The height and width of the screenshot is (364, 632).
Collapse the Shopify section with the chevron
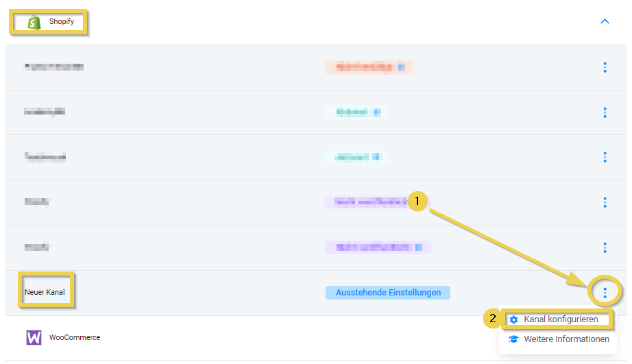pyautogui.click(x=605, y=22)
